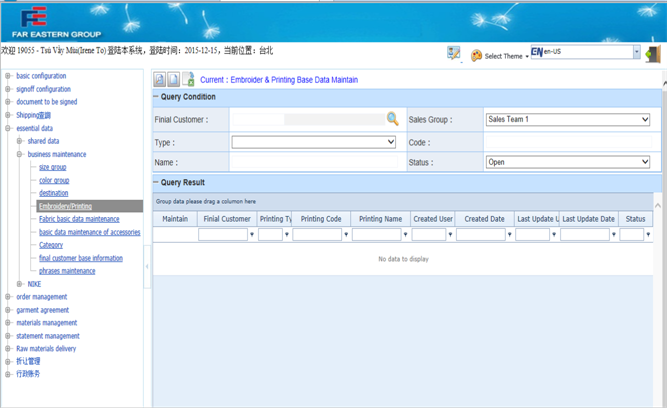The width and height of the screenshot is (667, 408).
Task: Click the Excel export icon in toolbar
Action: point(188,79)
